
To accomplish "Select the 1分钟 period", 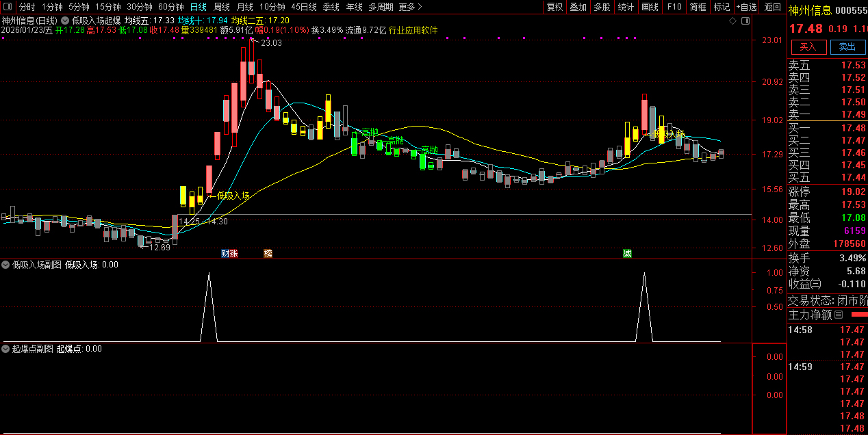I will pos(51,7).
